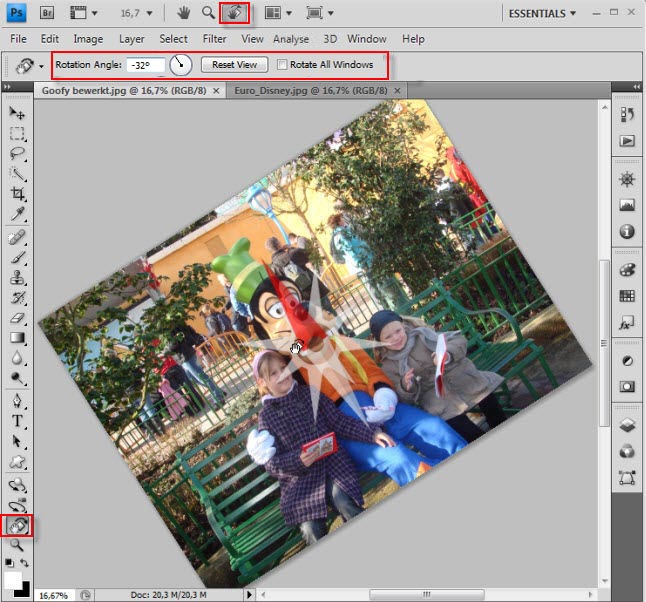Open the Layers panel icon
The image size is (646, 602).
click(627, 425)
